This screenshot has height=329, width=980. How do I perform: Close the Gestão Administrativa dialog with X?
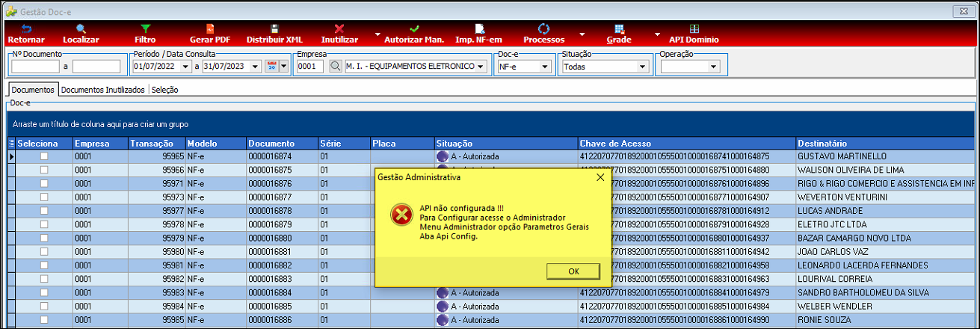pyautogui.click(x=600, y=178)
